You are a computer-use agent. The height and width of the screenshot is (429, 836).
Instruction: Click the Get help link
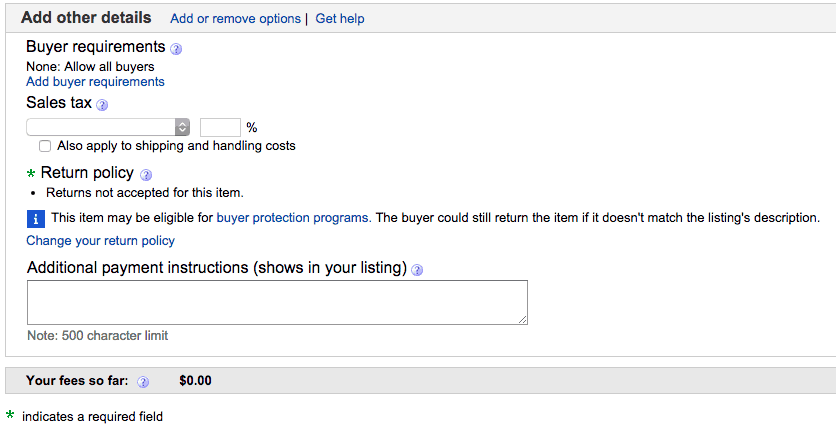point(340,19)
